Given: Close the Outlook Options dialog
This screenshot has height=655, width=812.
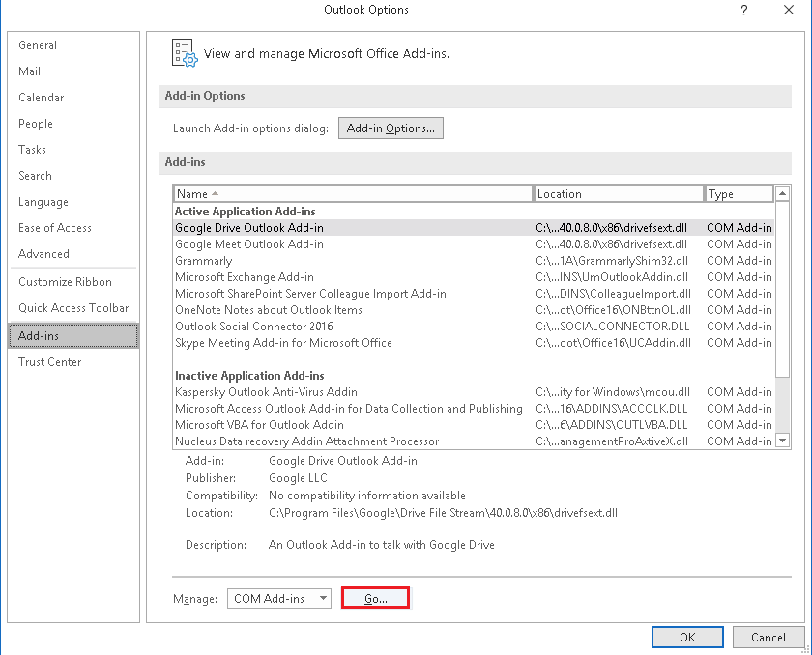Looking at the screenshot, I should pos(788,10).
